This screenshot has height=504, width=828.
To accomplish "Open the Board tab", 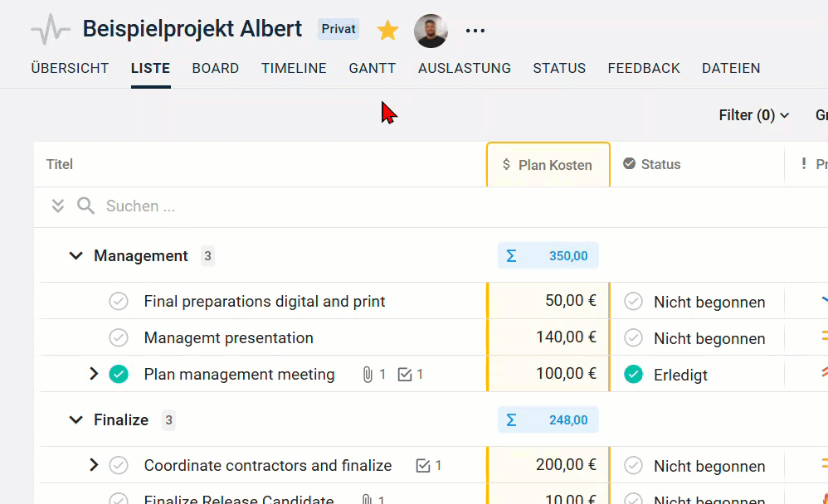I will coord(216,69).
